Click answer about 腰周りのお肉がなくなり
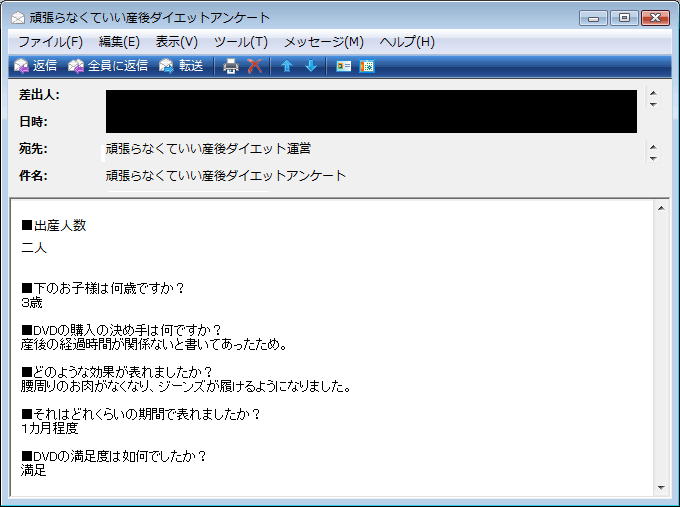The height and width of the screenshot is (507, 680). [x=186, y=386]
